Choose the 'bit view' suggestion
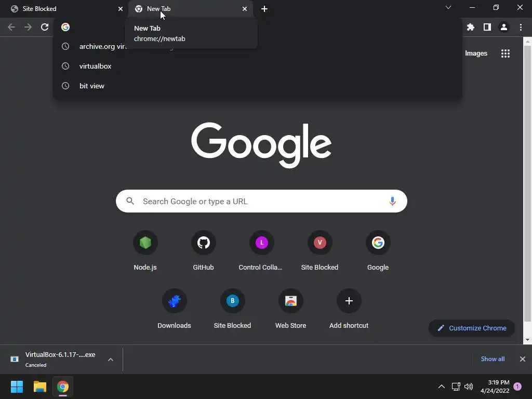Viewport: 532px width, 399px height. pos(258,86)
